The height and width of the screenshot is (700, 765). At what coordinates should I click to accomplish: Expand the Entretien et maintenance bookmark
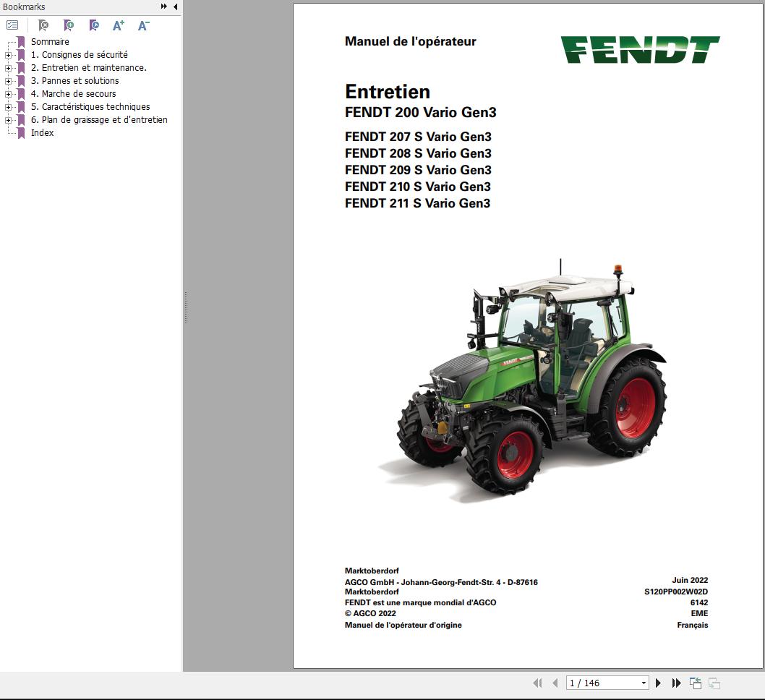pos(8,68)
